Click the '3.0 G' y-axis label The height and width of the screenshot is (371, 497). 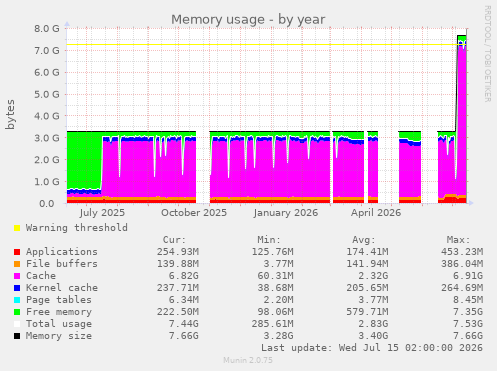[x=47, y=138]
